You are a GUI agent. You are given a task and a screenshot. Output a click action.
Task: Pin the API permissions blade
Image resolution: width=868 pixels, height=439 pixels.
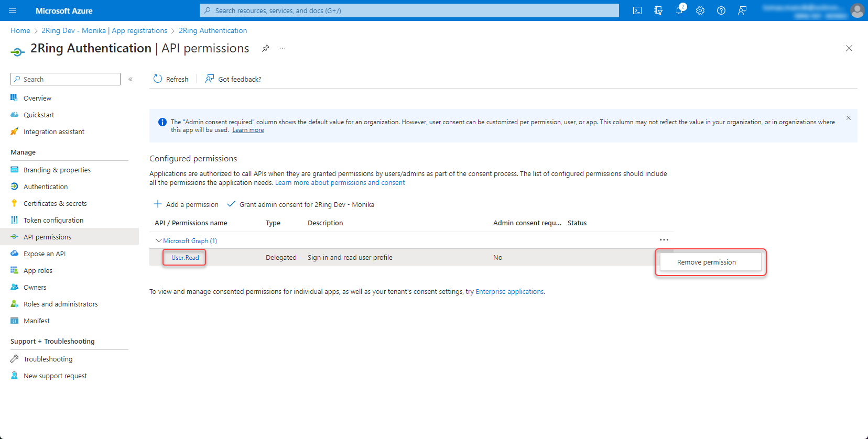tap(266, 48)
